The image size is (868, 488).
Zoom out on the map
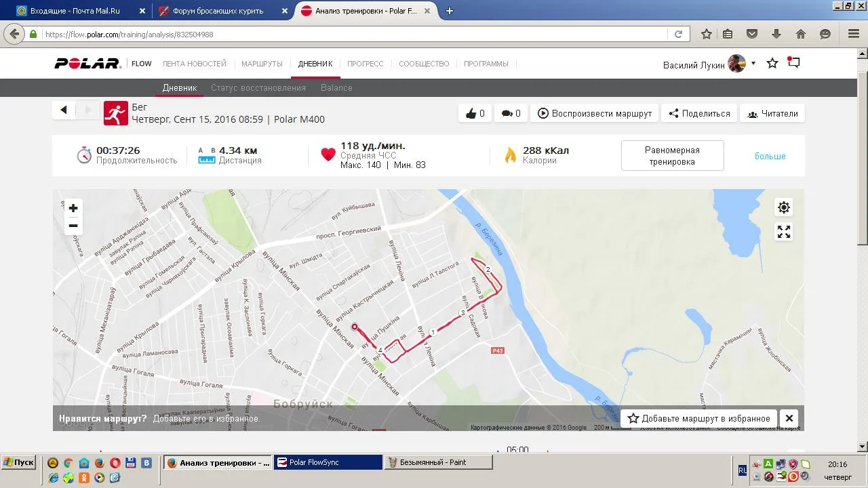tap(73, 226)
